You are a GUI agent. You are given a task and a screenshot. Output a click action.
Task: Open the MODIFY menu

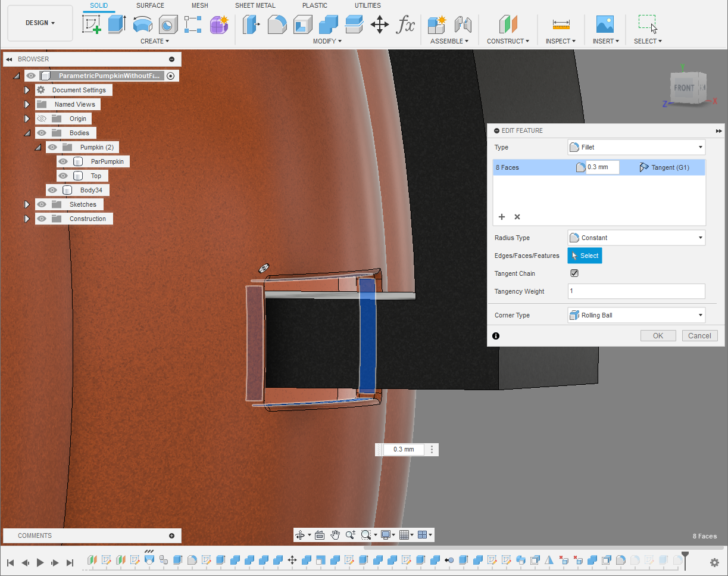click(x=327, y=41)
